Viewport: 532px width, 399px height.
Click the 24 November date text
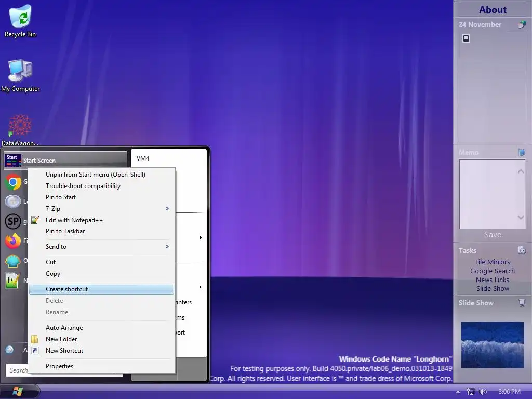click(x=480, y=24)
